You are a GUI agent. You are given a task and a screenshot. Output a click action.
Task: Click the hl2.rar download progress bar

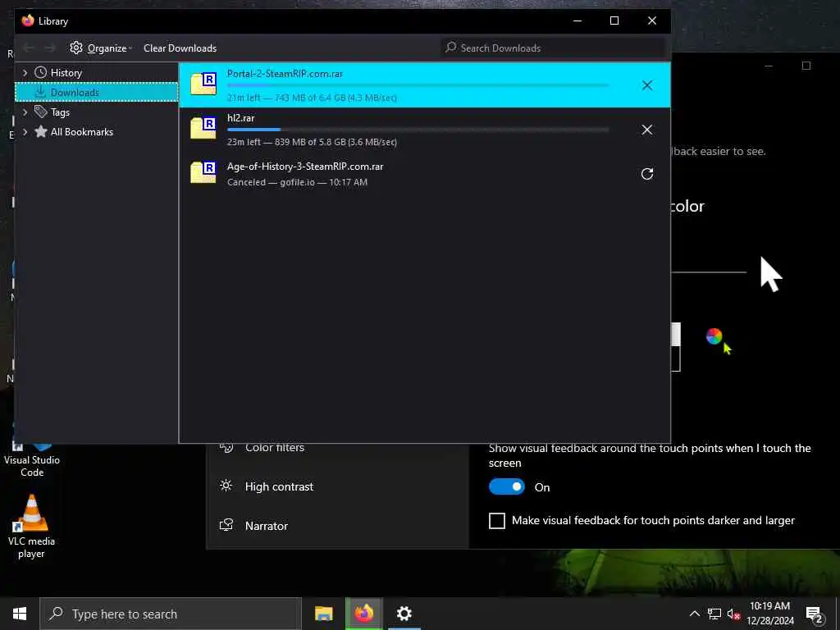pyautogui.click(x=418, y=130)
